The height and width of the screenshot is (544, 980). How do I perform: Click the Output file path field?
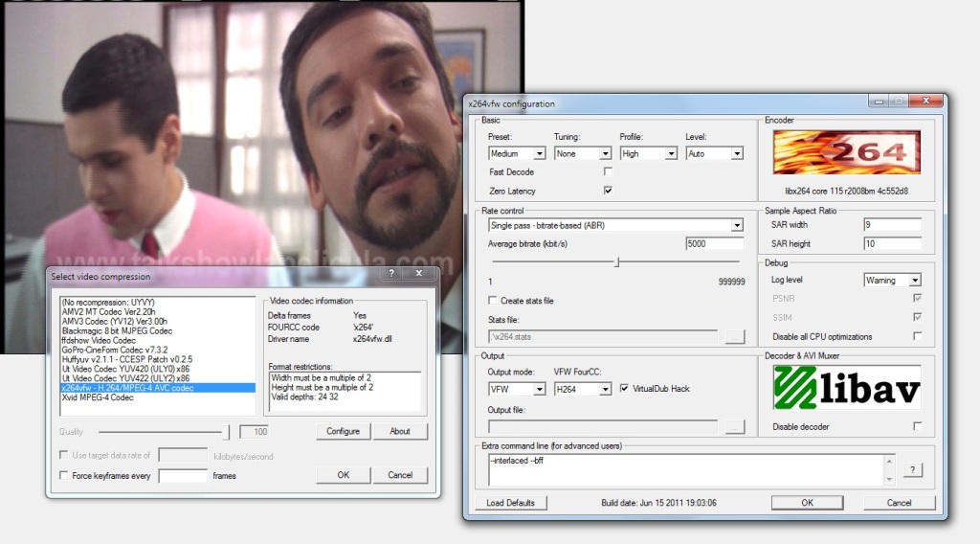click(x=603, y=427)
